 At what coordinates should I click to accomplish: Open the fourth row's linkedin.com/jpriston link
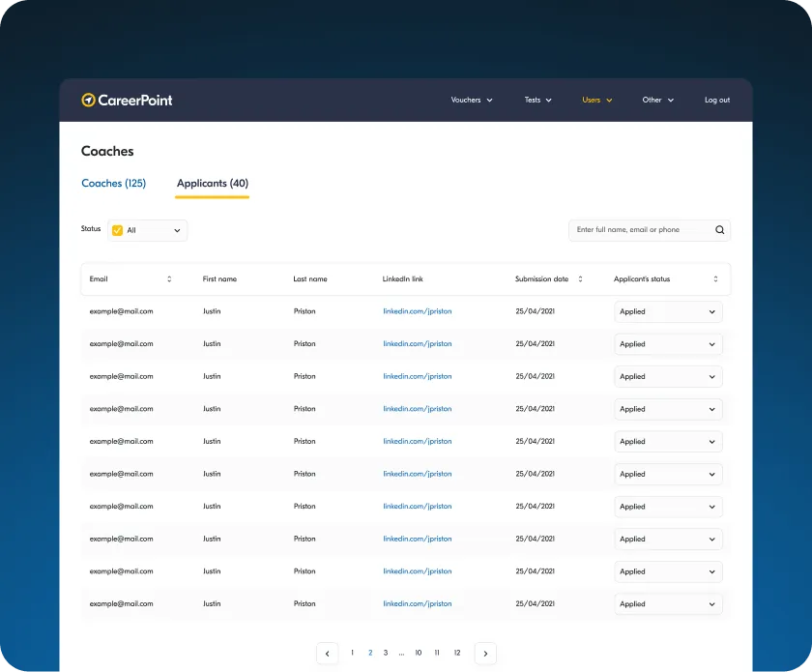(x=418, y=409)
